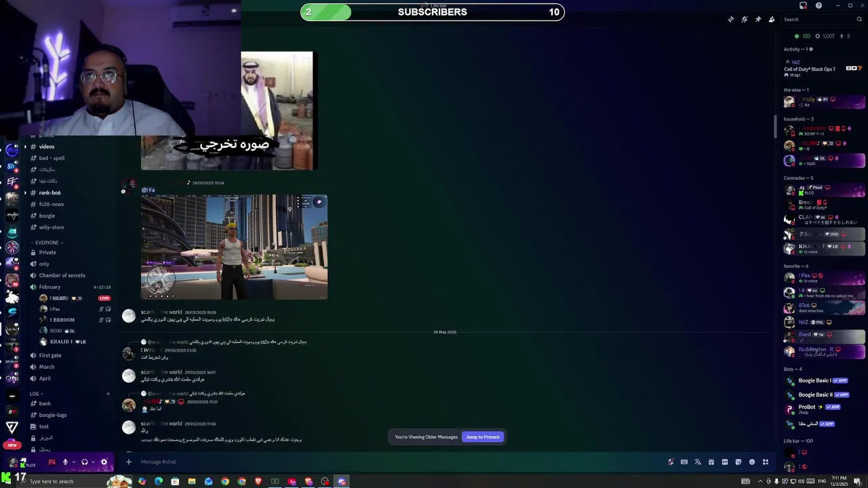Toggle channel notification mute bell in header
Screen dimensions: 868x488
point(745,19)
